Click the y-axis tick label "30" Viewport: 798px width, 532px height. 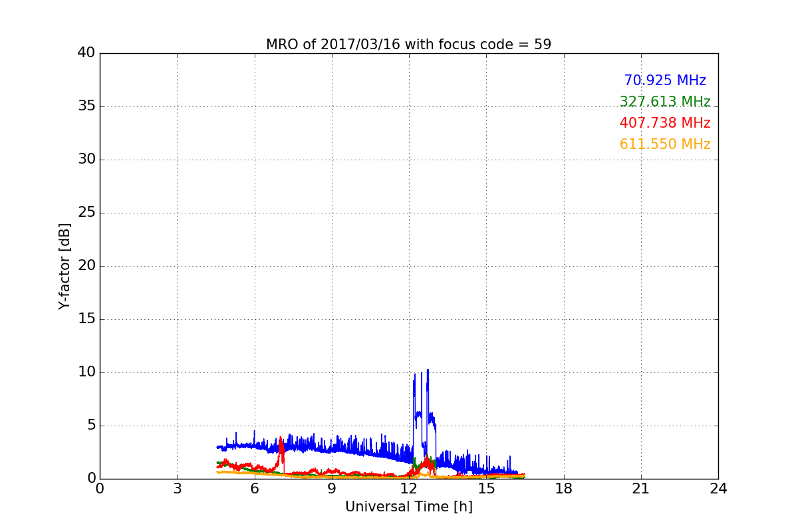tap(86, 160)
